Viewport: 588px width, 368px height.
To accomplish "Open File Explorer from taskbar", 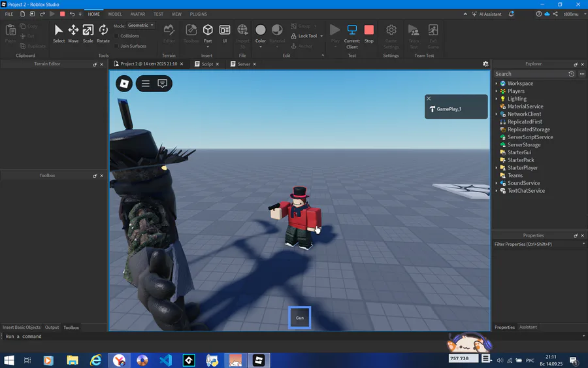I will [x=72, y=360].
